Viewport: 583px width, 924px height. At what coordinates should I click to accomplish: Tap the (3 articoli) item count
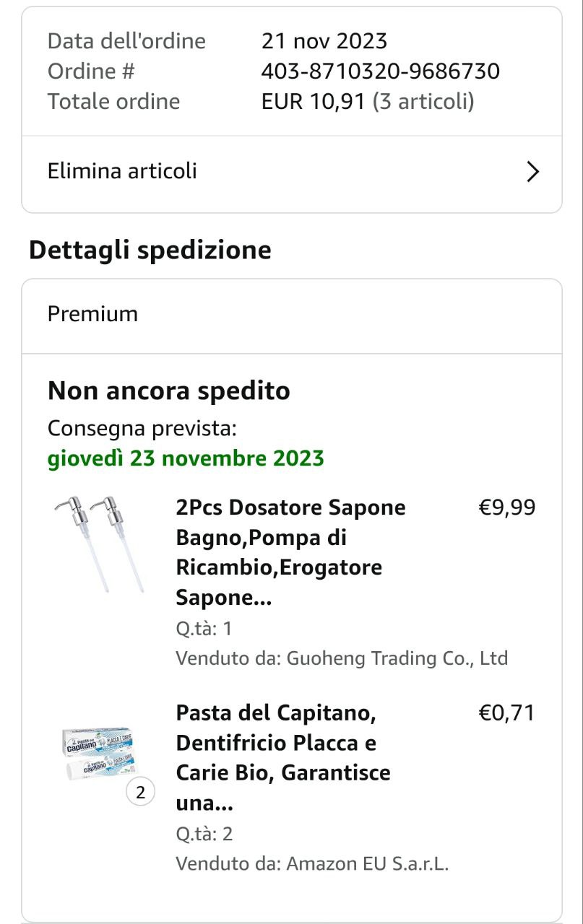click(x=423, y=101)
